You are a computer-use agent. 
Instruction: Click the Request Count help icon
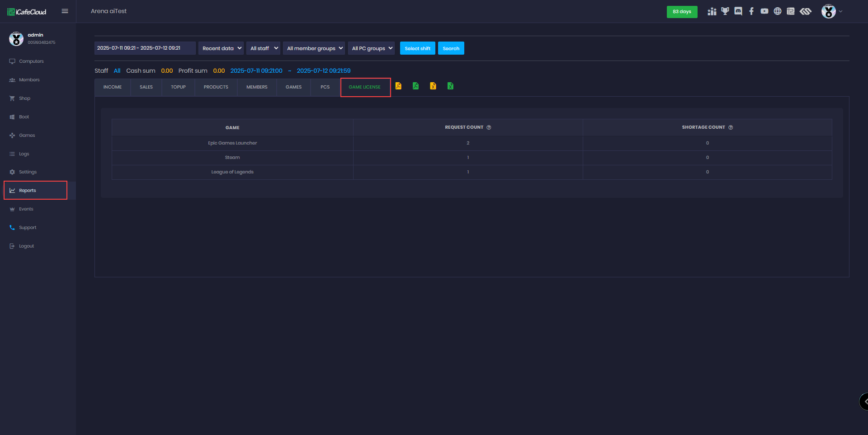click(489, 127)
